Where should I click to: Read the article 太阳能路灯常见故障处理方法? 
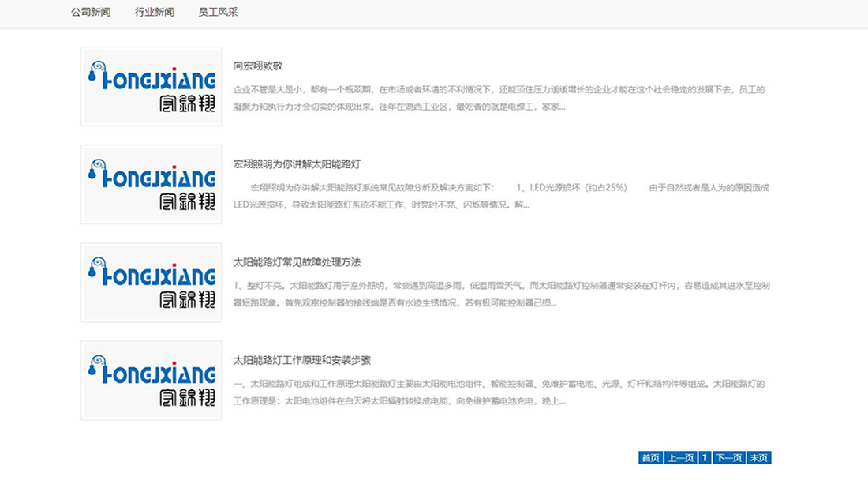[x=297, y=262]
